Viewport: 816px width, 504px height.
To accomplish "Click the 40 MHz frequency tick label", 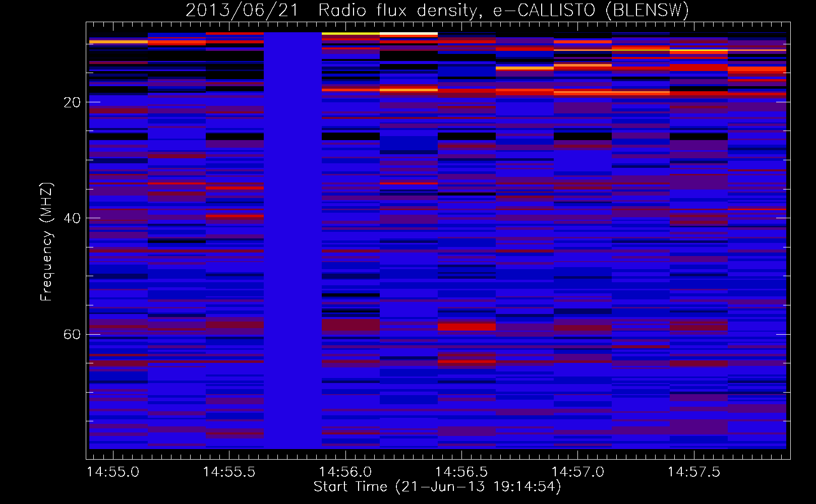I will coord(72,218).
